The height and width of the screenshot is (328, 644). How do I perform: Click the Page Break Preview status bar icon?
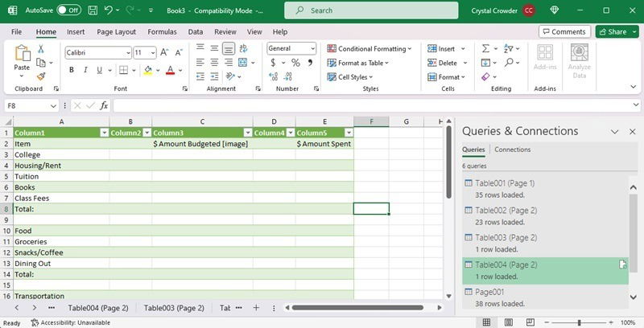tap(530, 322)
